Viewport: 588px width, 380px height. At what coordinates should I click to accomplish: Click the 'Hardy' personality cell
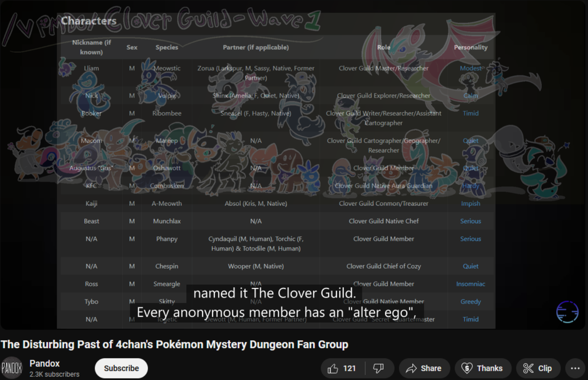click(x=470, y=186)
